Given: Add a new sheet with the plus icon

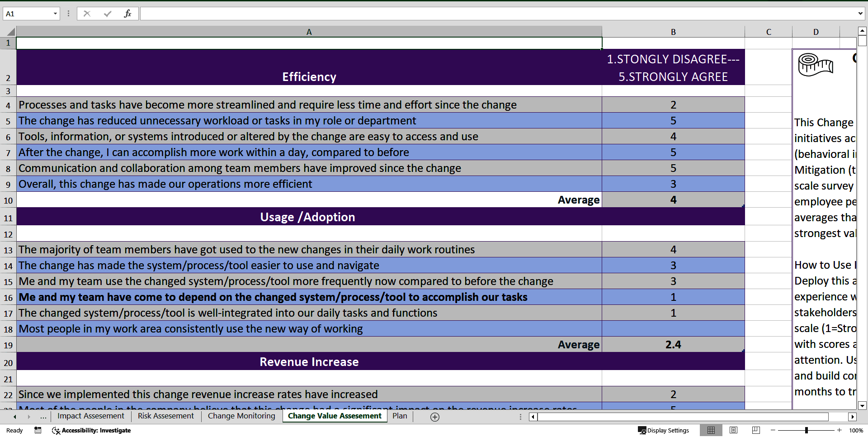Looking at the screenshot, I should (x=435, y=417).
